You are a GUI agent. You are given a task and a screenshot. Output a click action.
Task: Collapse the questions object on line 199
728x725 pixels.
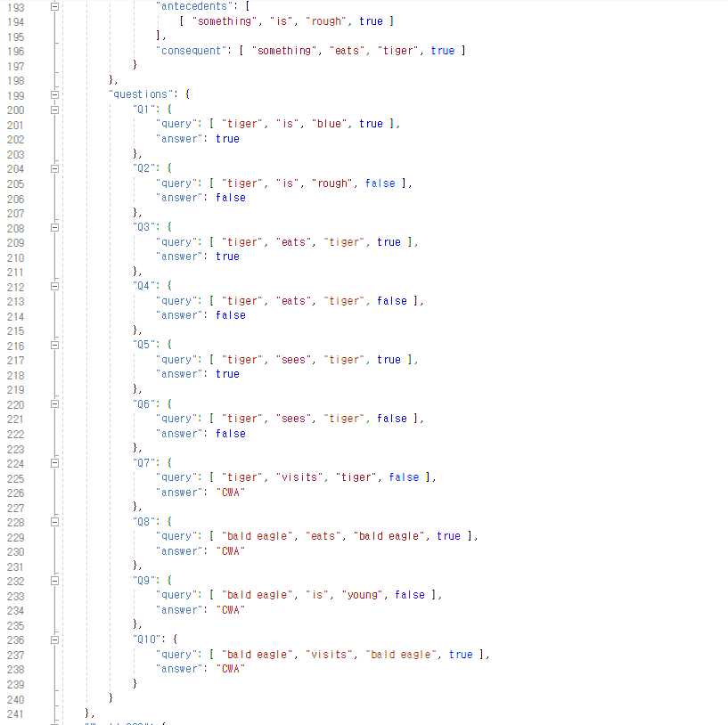point(54,94)
